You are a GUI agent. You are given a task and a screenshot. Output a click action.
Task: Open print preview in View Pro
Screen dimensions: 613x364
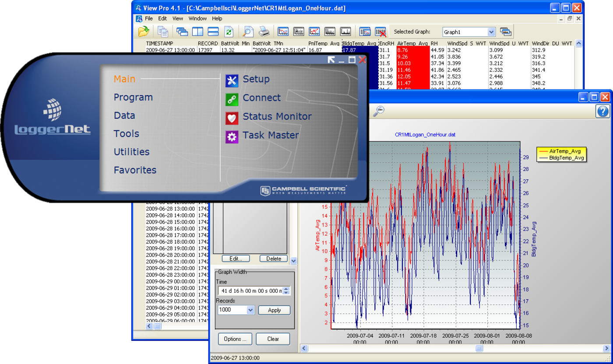point(248,31)
